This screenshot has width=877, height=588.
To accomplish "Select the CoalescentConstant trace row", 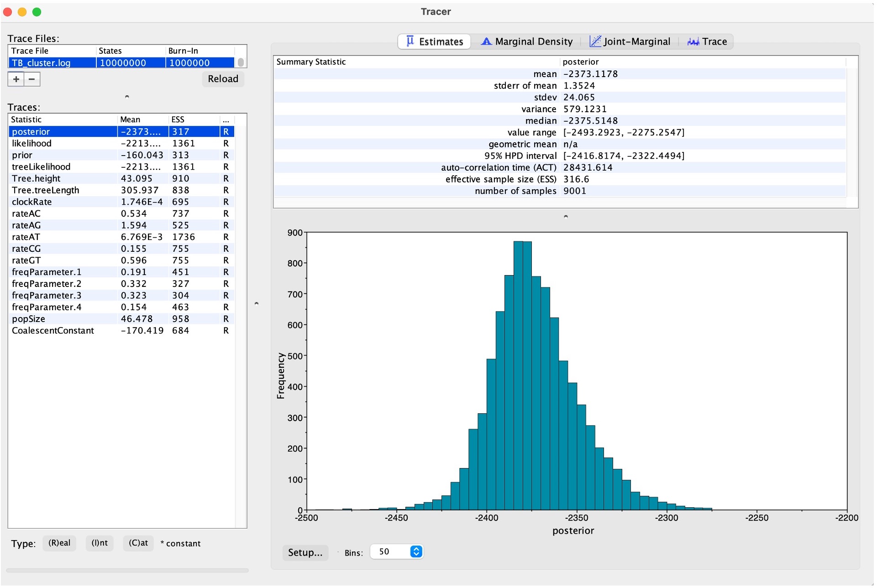I will click(121, 331).
